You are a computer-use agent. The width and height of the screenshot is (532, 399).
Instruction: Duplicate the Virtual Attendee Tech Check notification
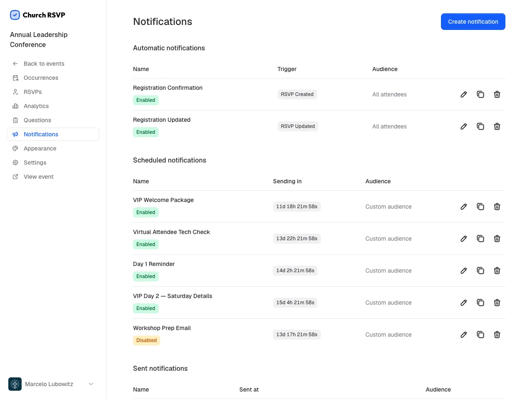(480, 239)
